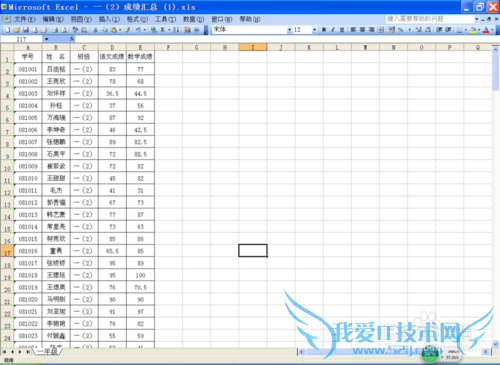The width and height of the screenshot is (500, 365).
Task: Create a new workbook from toolbar
Action: point(7,30)
